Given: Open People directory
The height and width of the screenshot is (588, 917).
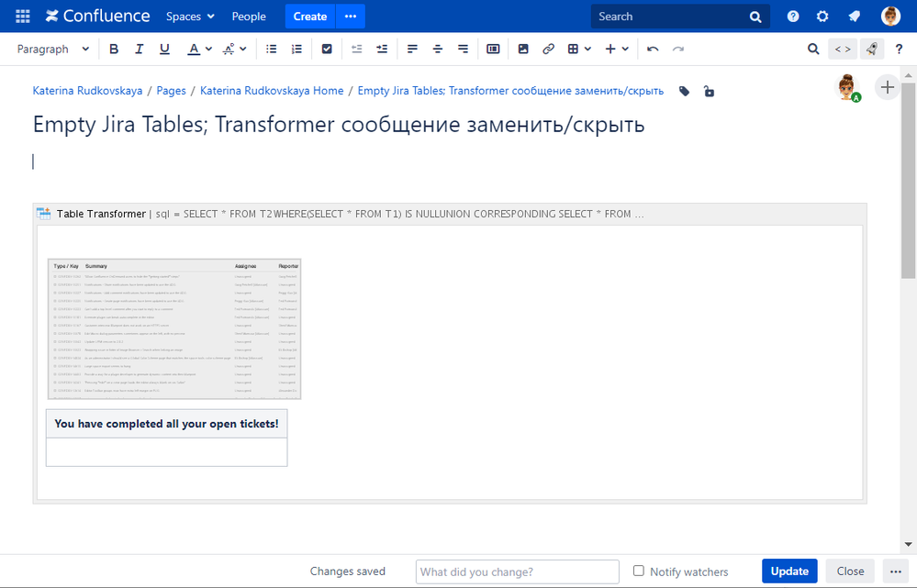Looking at the screenshot, I should tap(249, 17).
